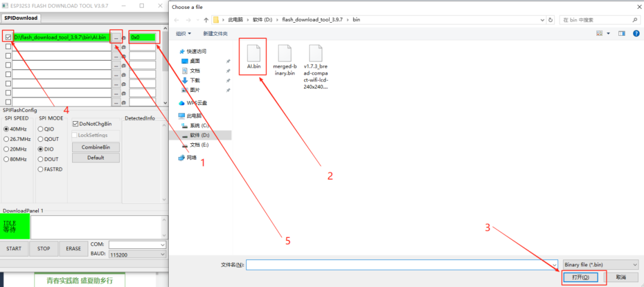The width and height of the screenshot is (644, 287).
Task: Select 26.7MHz SPI speed
Action: coord(6,139)
